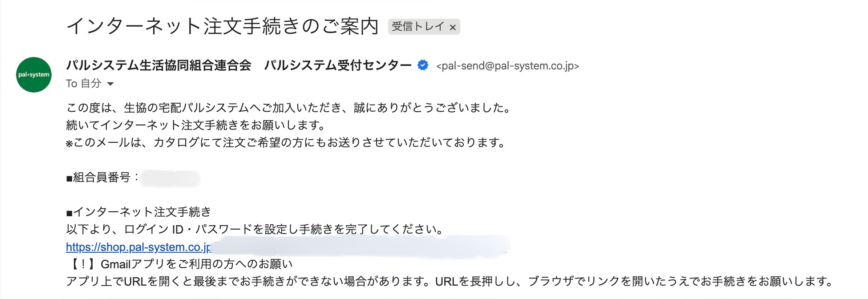Image resolution: width=868 pixels, height=299 pixels.
Task: Click the line starting アプリ上でURLを開くと
Action: [x=450, y=281]
